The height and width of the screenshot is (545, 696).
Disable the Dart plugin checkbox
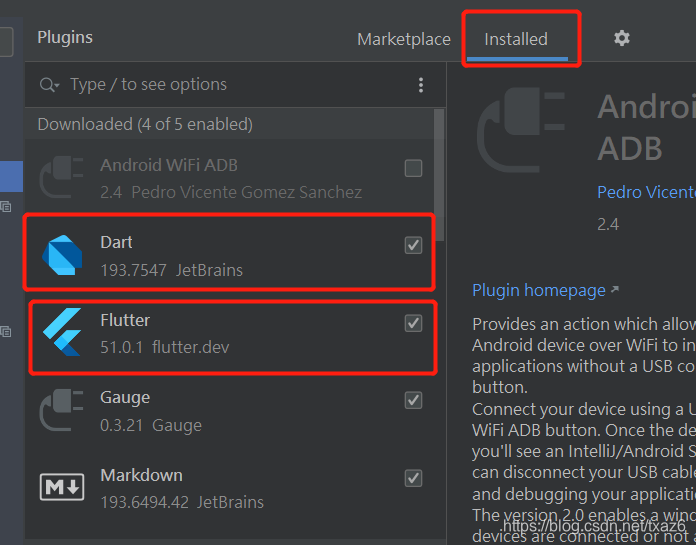pos(413,245)
